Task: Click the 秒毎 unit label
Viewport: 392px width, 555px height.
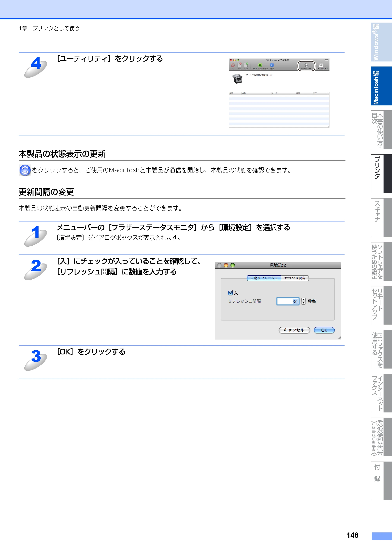Action: click(x=312, y=301)
